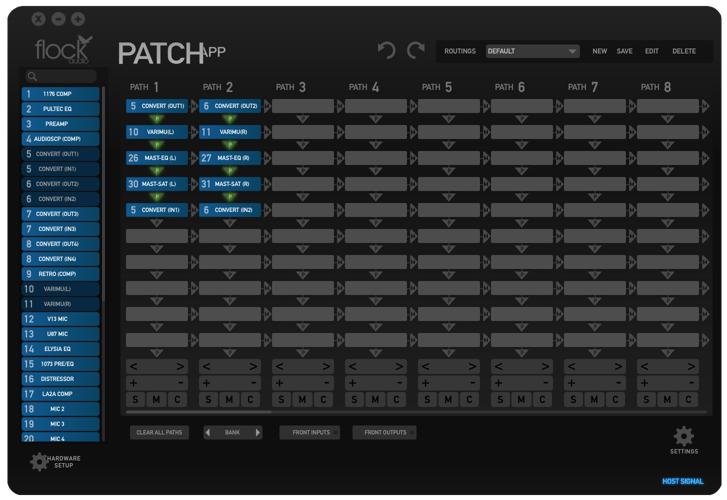
Task: Select ELYSIA EQ device in list
Action: 60,349
